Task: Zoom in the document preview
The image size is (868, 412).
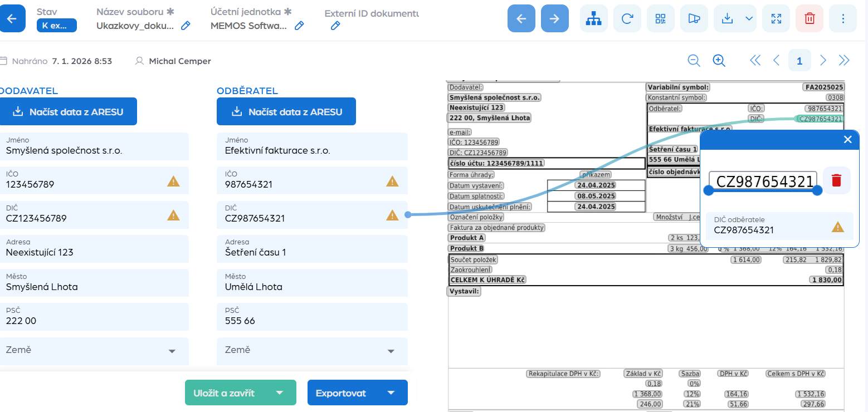Action: coord(719,61)
